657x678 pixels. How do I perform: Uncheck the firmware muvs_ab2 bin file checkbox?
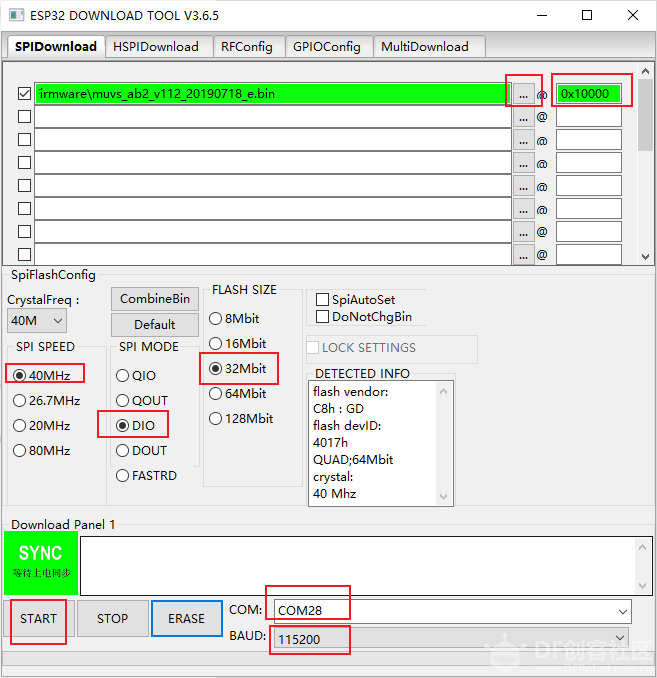[x=24, y=93]
